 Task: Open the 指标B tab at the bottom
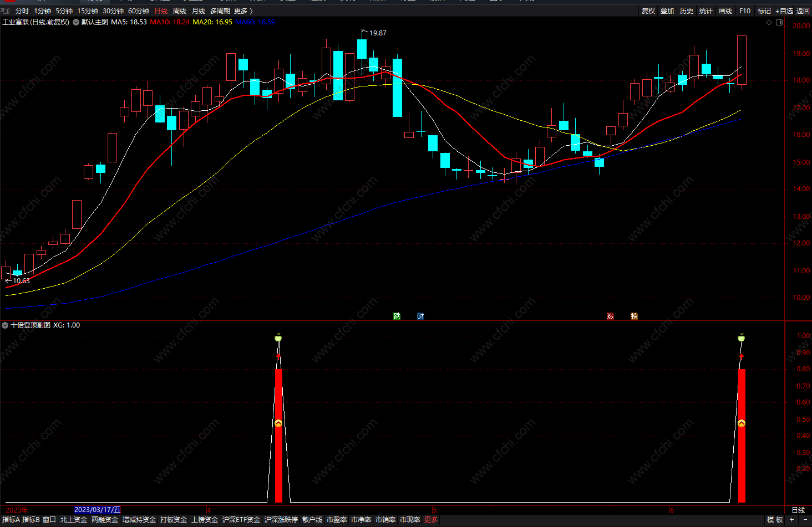tap(31, 520)
